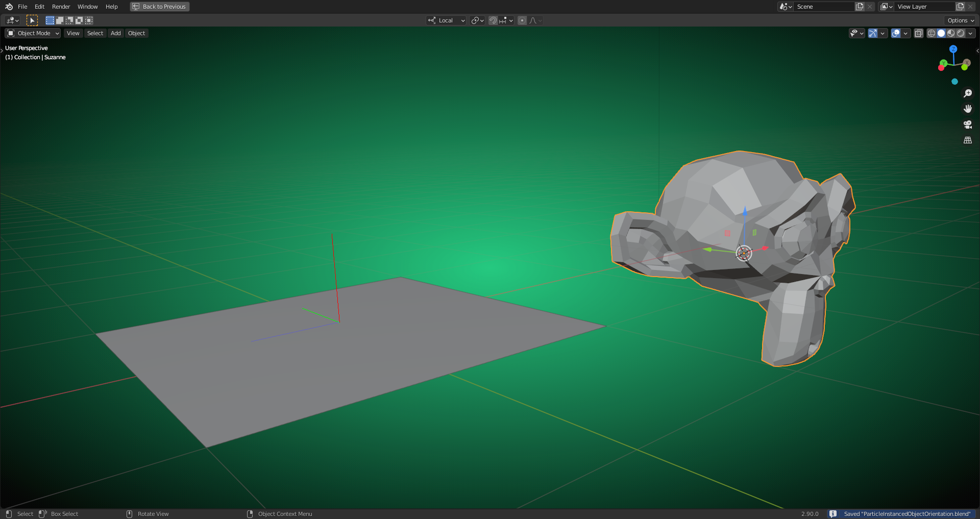This screenshot has height=519, width=980.
Task: Click the Blender logo icon
Action: coord(8,6)
